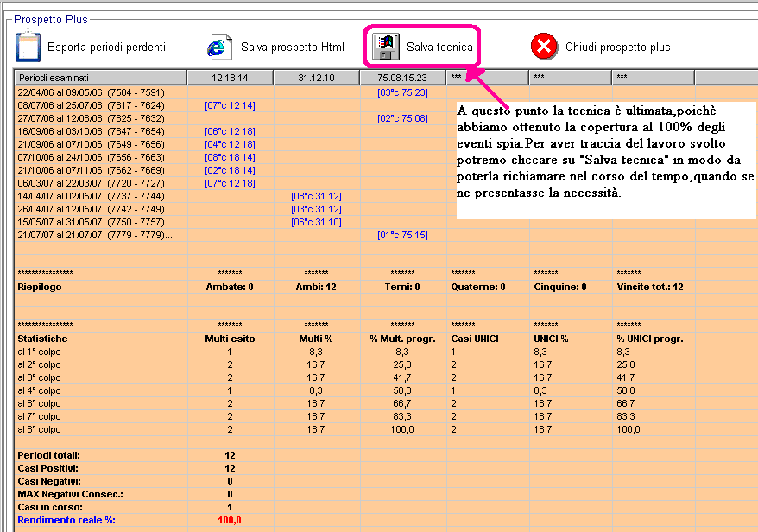Click the MAX Negativi Consec.: label
The image size is (758, 532).
point(71,494)
